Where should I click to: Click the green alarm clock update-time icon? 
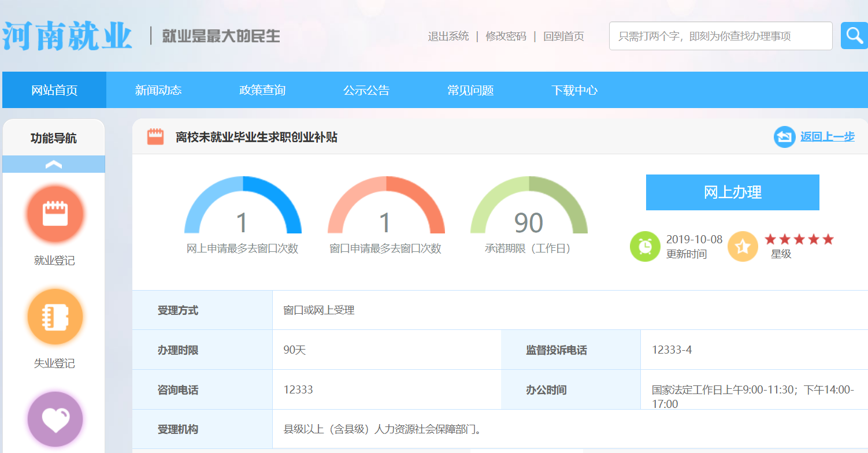point(645,246)
